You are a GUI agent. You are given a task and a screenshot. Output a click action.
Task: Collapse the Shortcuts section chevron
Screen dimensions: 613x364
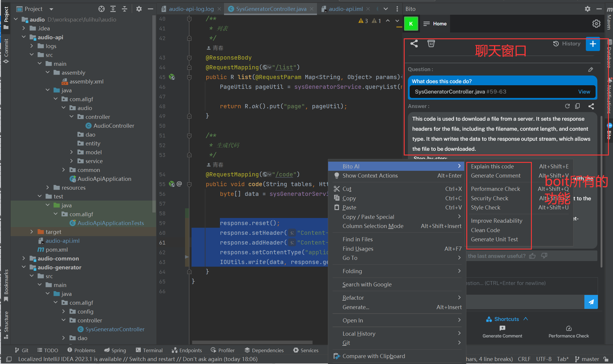click(x=526, y=319)
